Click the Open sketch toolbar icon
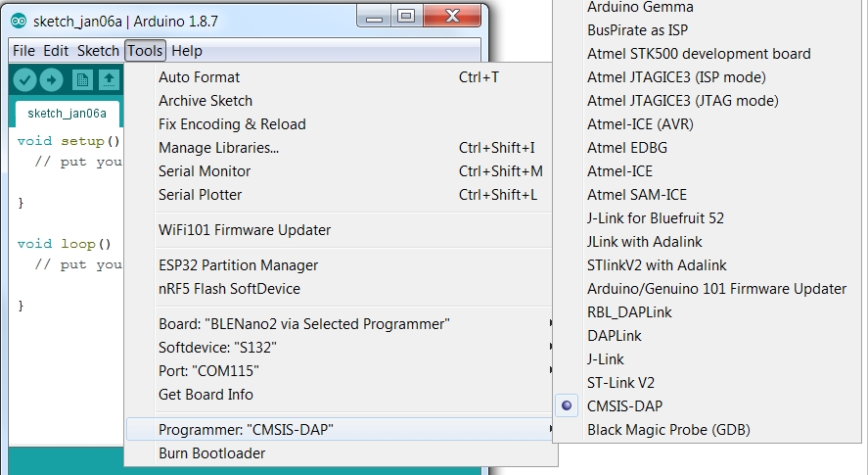Viewport: 868px width, 475px height. tap(109, 80)
